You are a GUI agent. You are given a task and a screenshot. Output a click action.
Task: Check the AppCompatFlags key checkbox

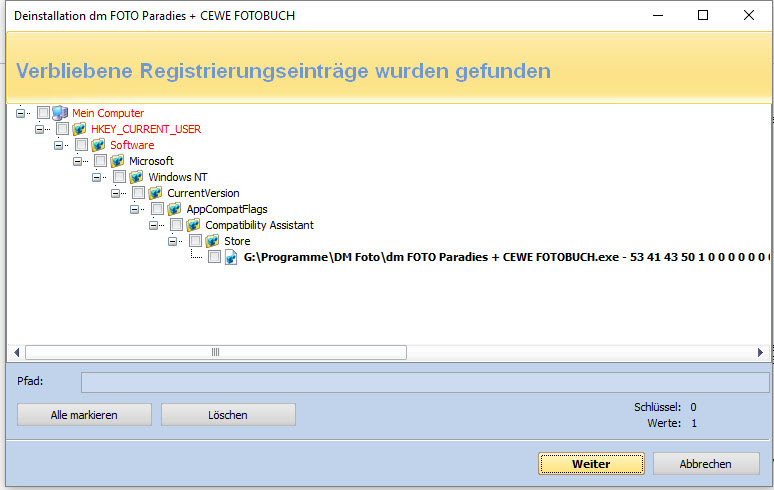coord(157,209)
